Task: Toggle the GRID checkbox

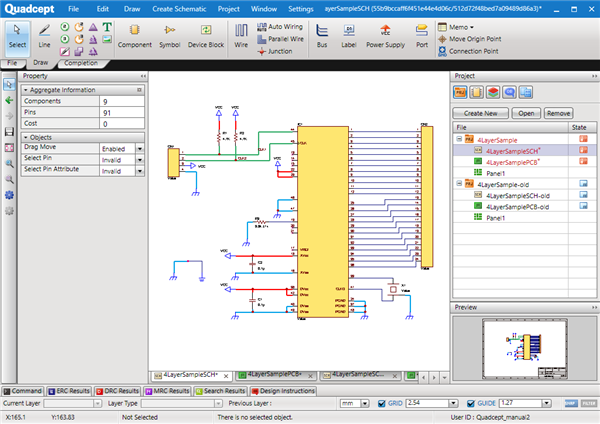Action: 382,403
